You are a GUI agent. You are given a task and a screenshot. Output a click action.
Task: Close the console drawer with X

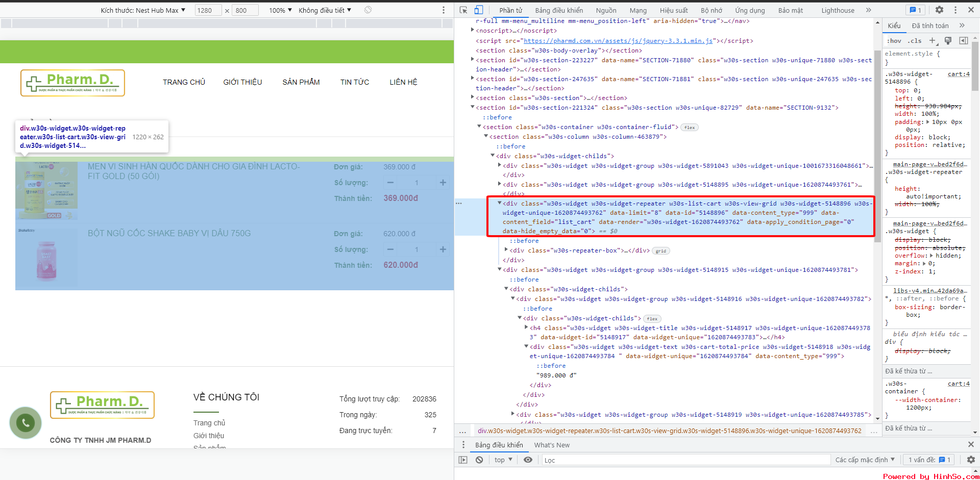(971, 445)
